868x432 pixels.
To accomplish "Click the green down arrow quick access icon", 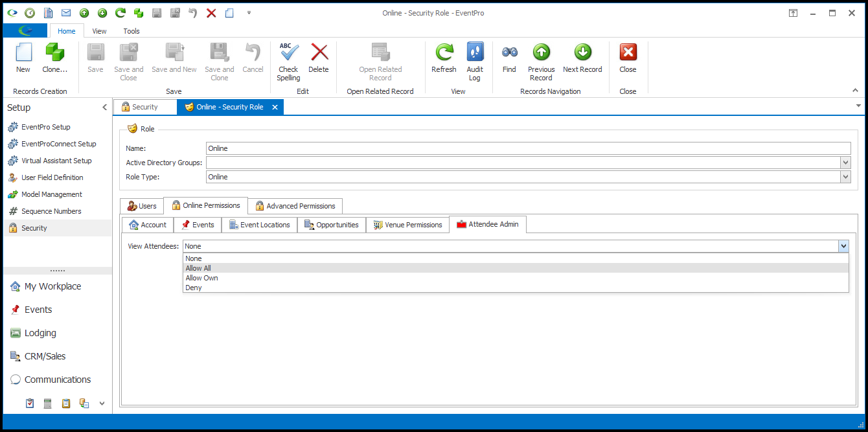I will click(x=102, y=13).
